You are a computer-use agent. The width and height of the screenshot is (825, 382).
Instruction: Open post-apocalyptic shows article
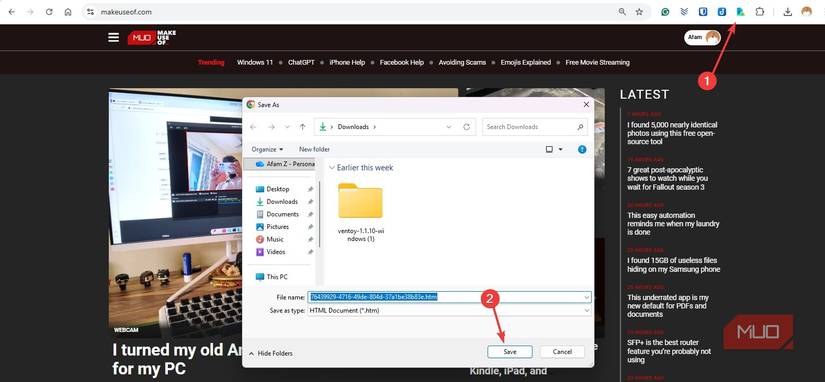667,178
